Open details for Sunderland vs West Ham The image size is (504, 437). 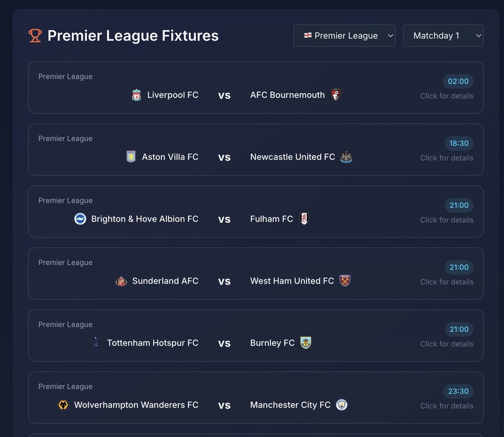point(446,282)
